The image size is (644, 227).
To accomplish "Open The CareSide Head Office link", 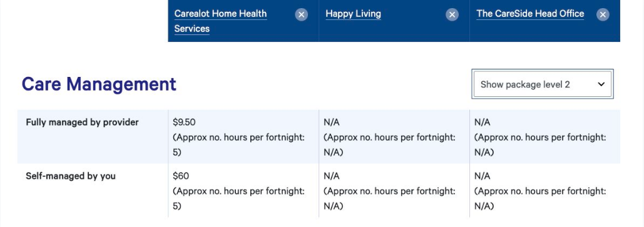I will coord(530,14).
